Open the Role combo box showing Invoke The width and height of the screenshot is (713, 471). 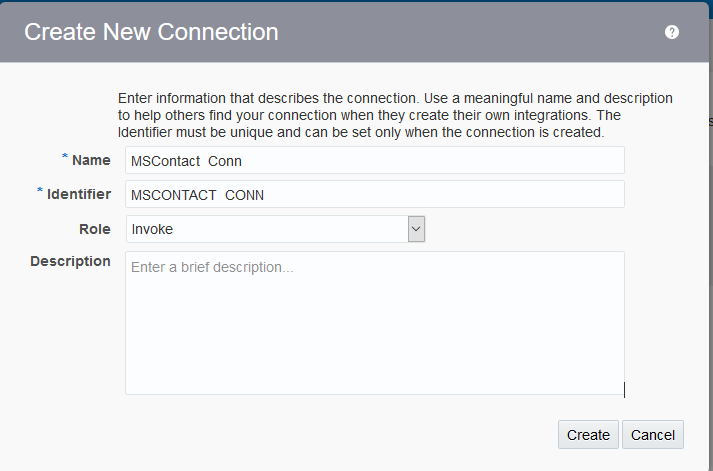267,229
